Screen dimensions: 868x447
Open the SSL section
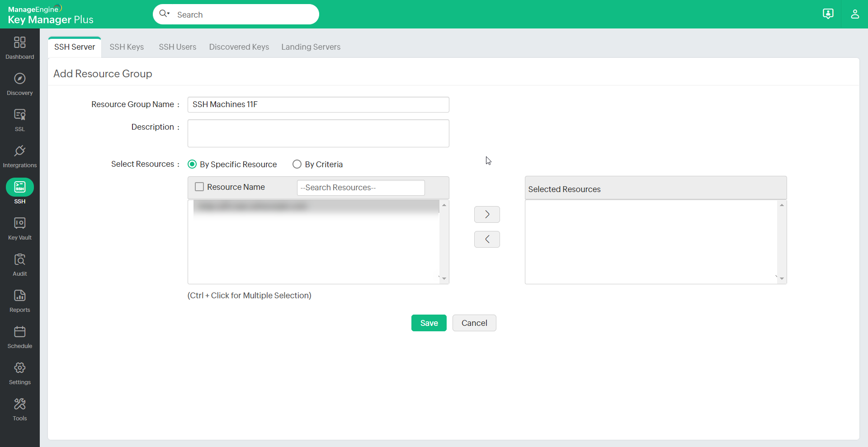(19, 119)
